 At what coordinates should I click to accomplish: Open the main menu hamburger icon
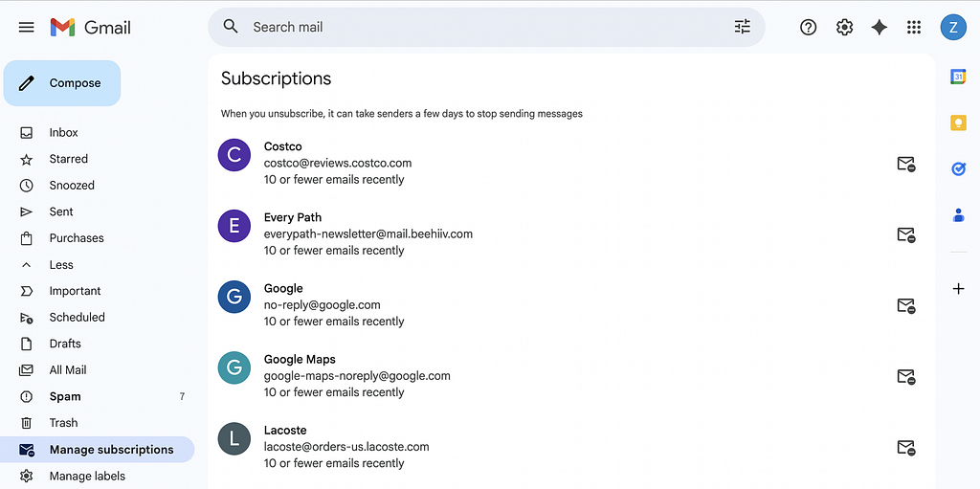[26, 28]
